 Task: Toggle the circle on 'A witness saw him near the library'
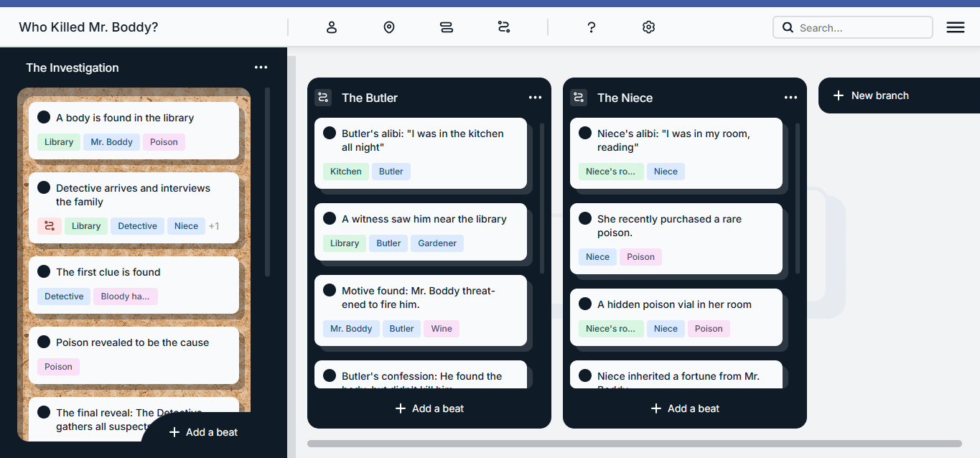[330, 218]
